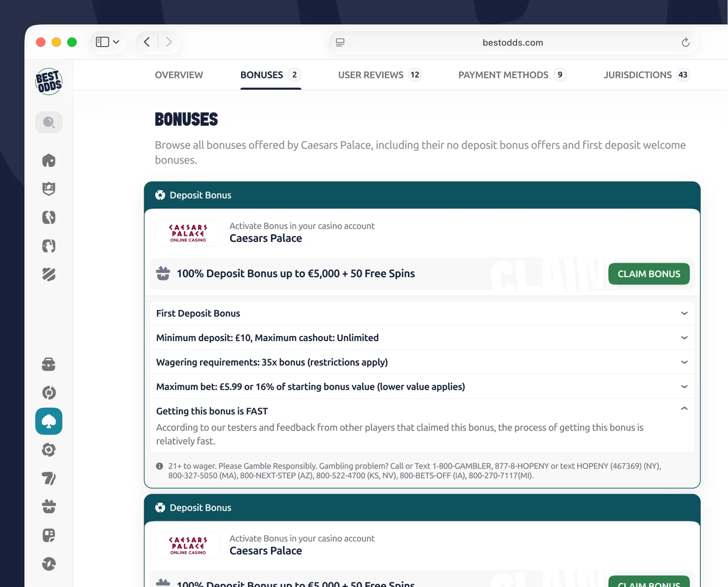Expand the First Deposit Bonus row
728x587 pixels.
(x=422, y=313)
